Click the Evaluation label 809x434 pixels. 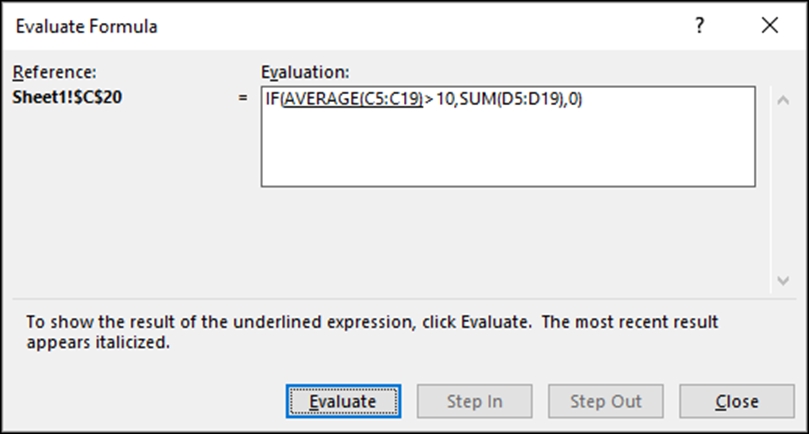[x=305, y=72]
